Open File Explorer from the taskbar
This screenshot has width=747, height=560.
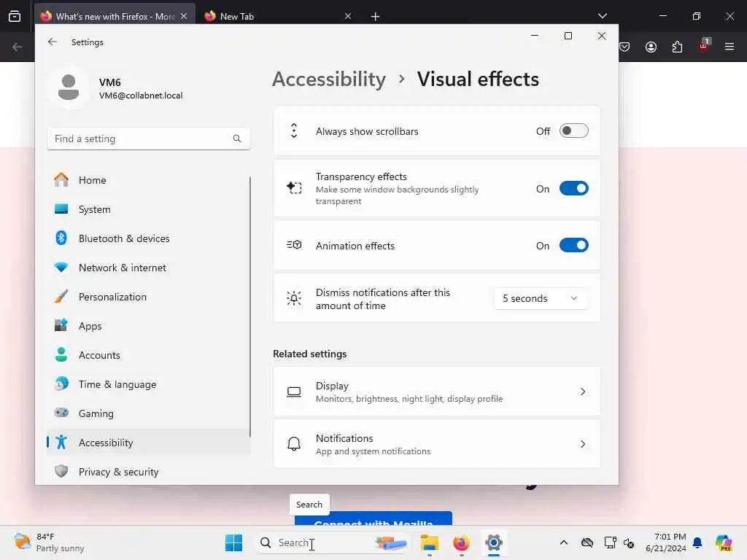(x=429, y=542)
